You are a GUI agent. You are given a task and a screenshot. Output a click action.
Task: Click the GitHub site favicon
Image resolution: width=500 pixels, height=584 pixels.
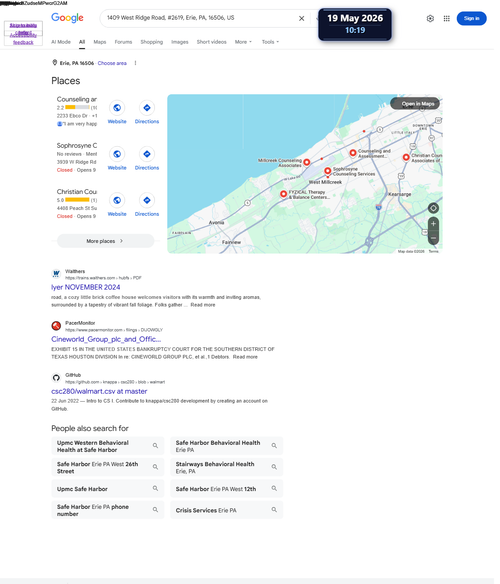tap(56, 378)
